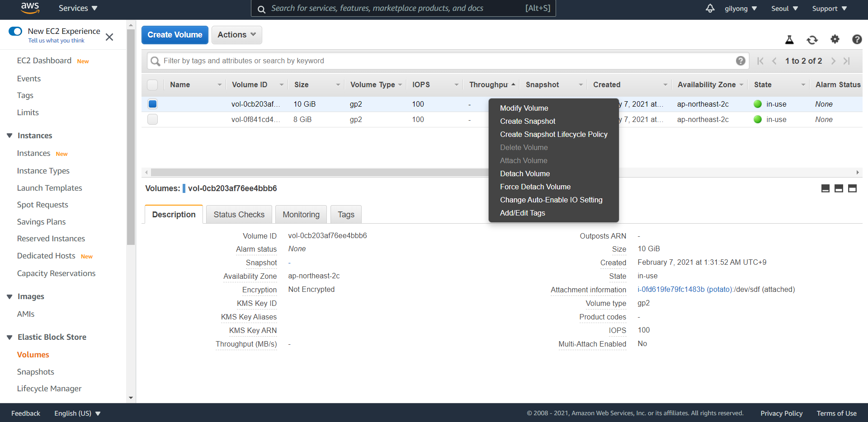Open the help question mark icon

click(x=857, y=39)
